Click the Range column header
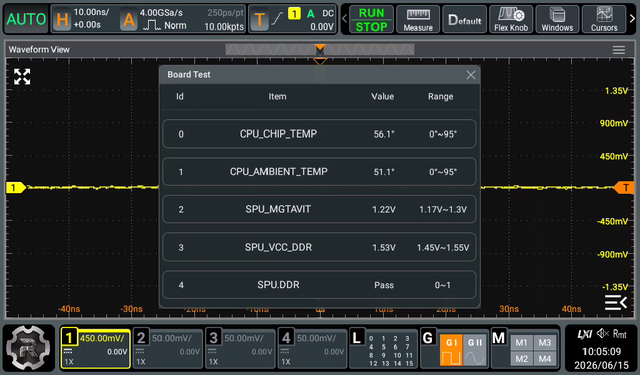This screenshot has width=640, height=375. pos(440,97)
